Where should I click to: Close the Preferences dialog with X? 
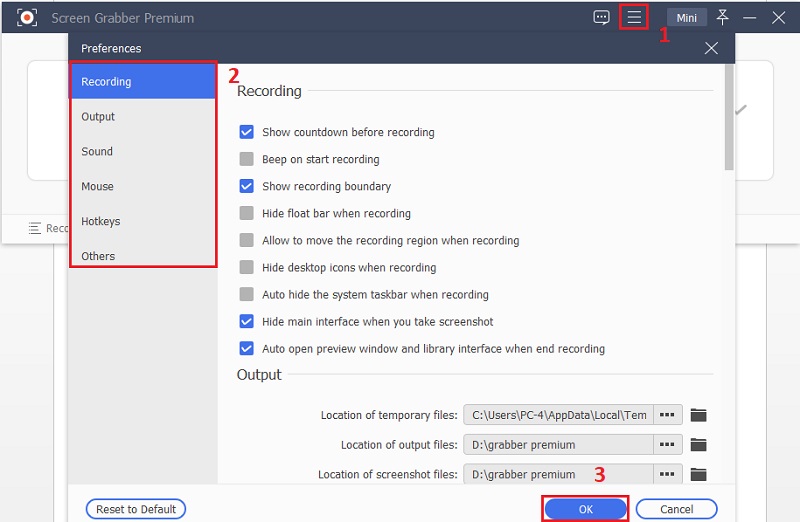pyautogui.click(x=711, y=48)
